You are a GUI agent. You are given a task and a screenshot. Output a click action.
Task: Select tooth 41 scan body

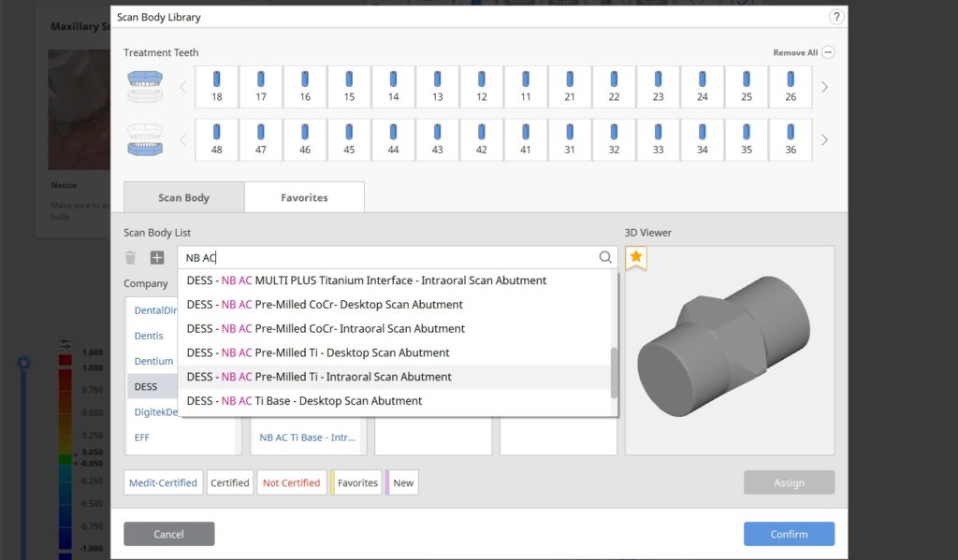tap(526, 140)
